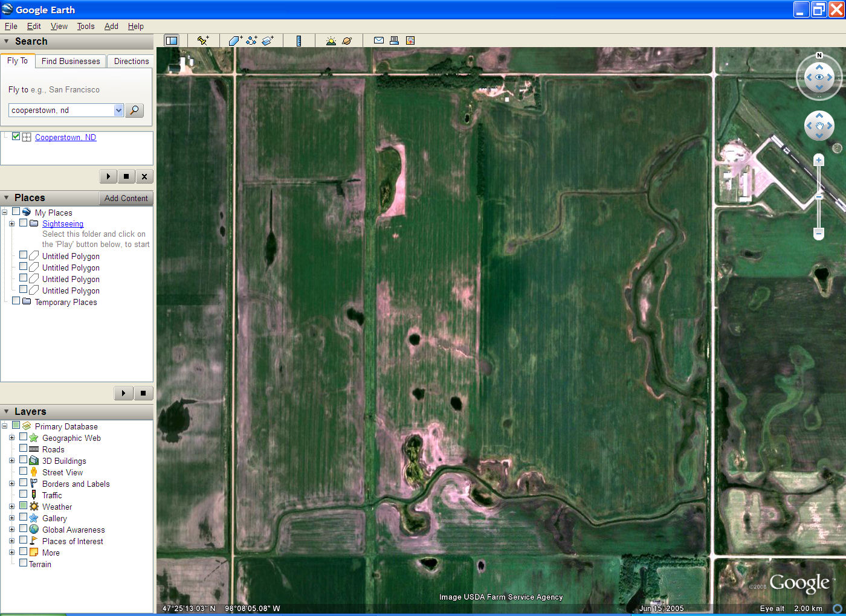Select the ruler measurement tool
Screen dimensions: 846x616
coord(299,40)
